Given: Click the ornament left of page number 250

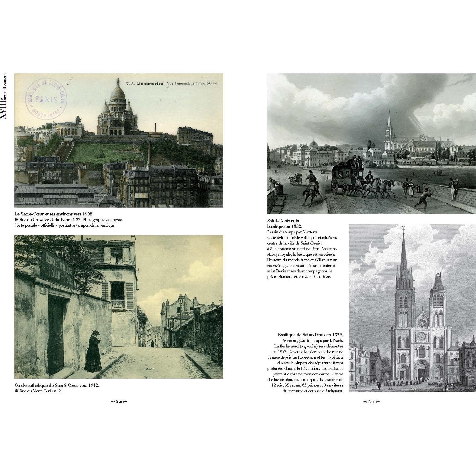Looking at the screenshot, I should (x=112, y=402).
